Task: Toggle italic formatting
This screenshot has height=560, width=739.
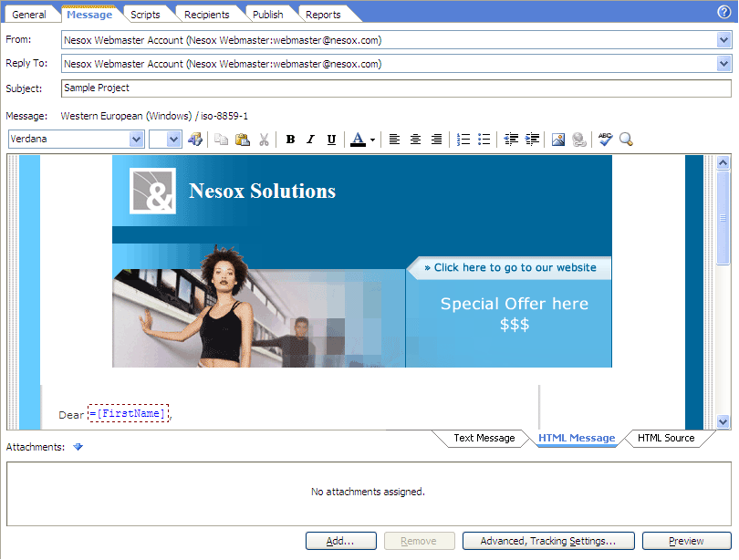Action: click(310, 140)
